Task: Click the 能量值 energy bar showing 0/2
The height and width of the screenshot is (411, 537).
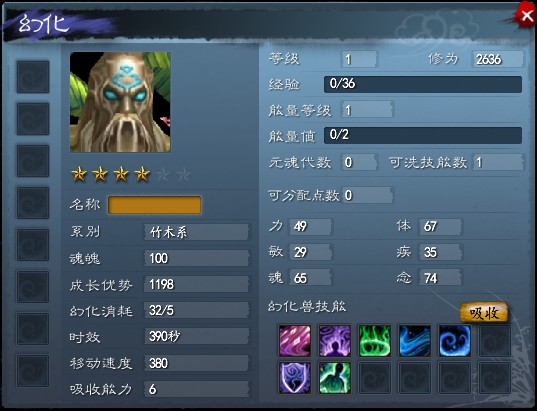Action: [423, 135]
